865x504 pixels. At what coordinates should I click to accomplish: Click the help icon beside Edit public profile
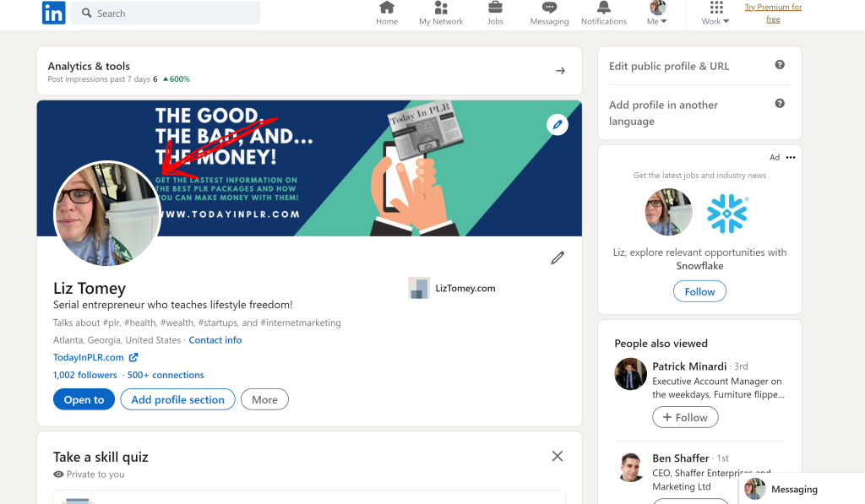point(780,64)
